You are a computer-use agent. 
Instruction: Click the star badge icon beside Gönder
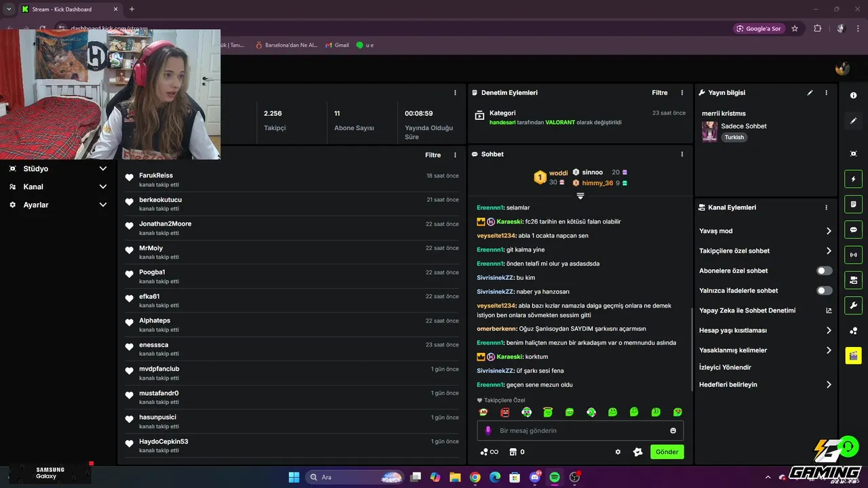[x=637, y=452]
